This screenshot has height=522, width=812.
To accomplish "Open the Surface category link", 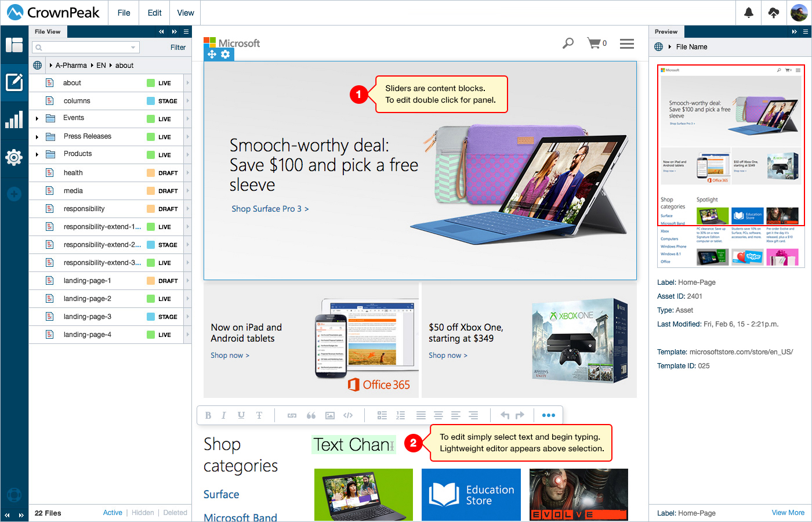I will point(222,494).
